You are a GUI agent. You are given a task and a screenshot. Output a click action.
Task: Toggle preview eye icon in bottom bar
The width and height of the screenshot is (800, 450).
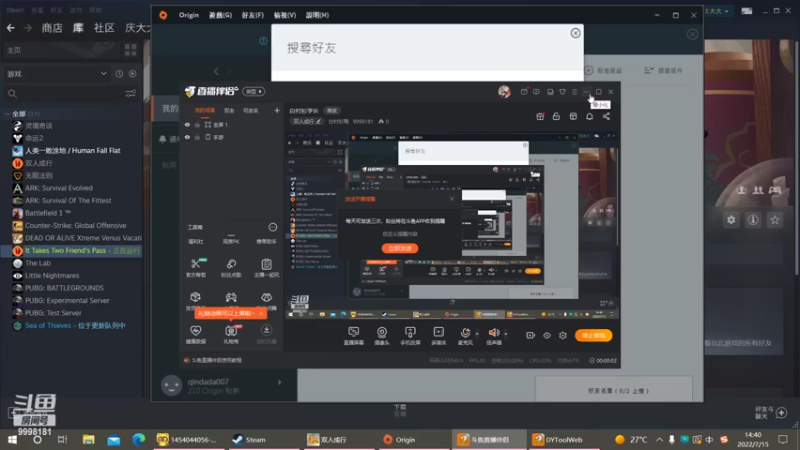(546, 335)
